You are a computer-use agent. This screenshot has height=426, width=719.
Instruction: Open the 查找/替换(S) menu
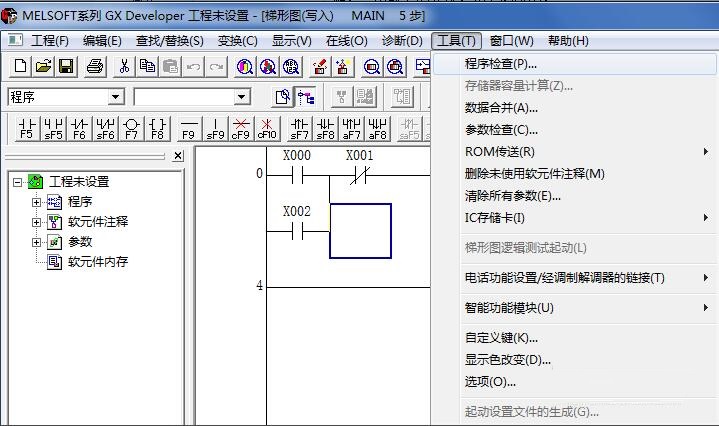click(x=170, y=41)
